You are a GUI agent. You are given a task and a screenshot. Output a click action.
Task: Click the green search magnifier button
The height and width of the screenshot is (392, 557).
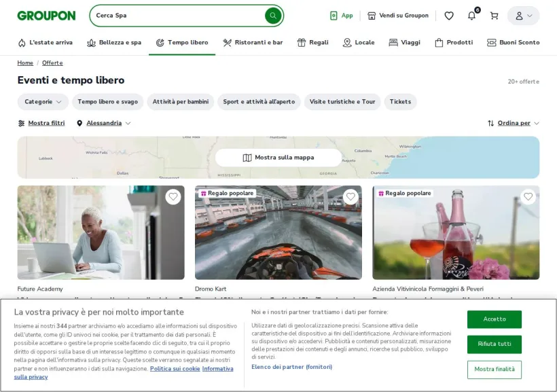pos(273,16)
